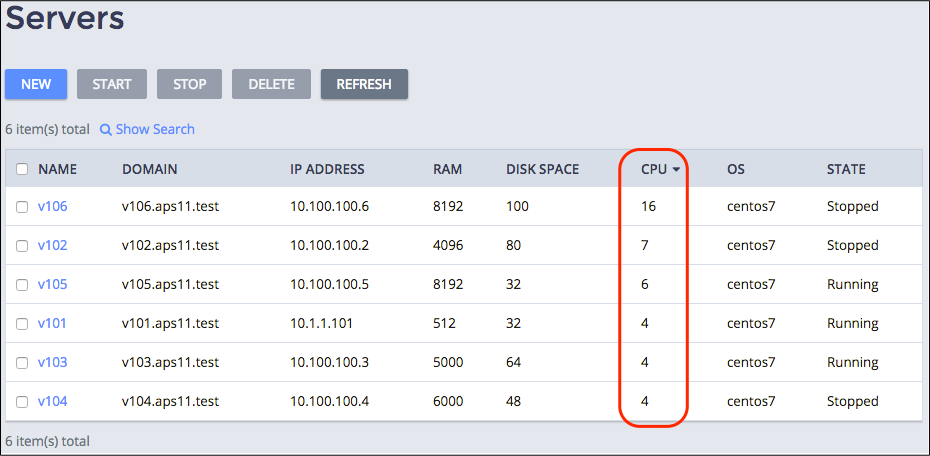This screenshot has height=456, width=930.
Task: Click the CPU sort arrow icon
Action: click(677, 170)
